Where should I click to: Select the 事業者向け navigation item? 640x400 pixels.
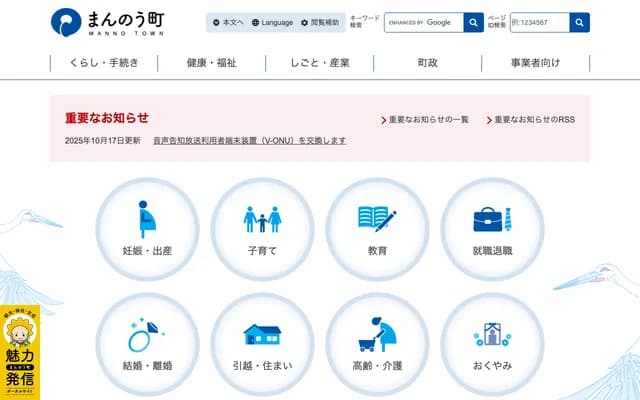(535, 63)
